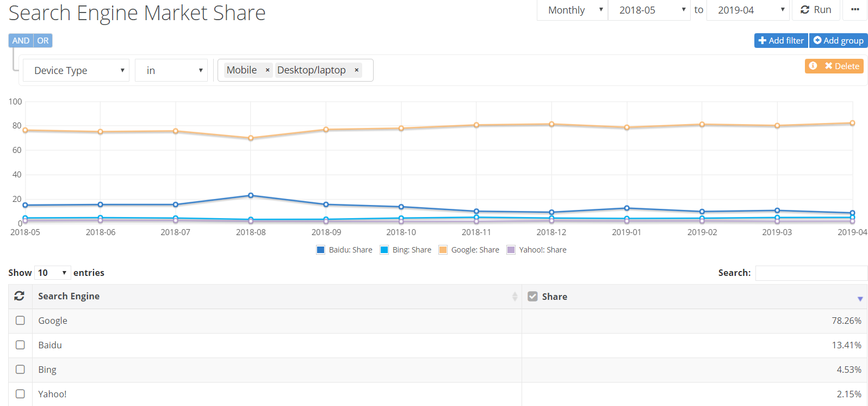The width and height of the screenshot is (868, 406).
Task: Click the Baidu legend color swatch
Action: [321, 250]
